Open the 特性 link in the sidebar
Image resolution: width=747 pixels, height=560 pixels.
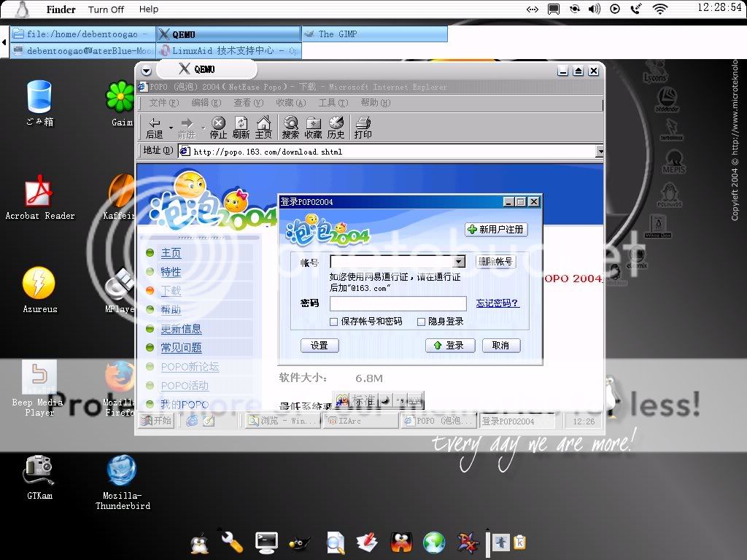point(171,272)
